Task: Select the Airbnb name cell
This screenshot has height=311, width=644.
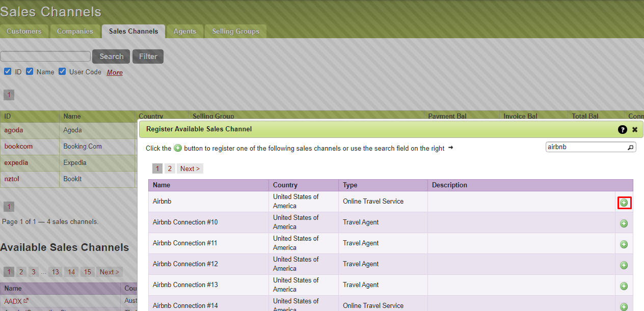Action: 208,201
